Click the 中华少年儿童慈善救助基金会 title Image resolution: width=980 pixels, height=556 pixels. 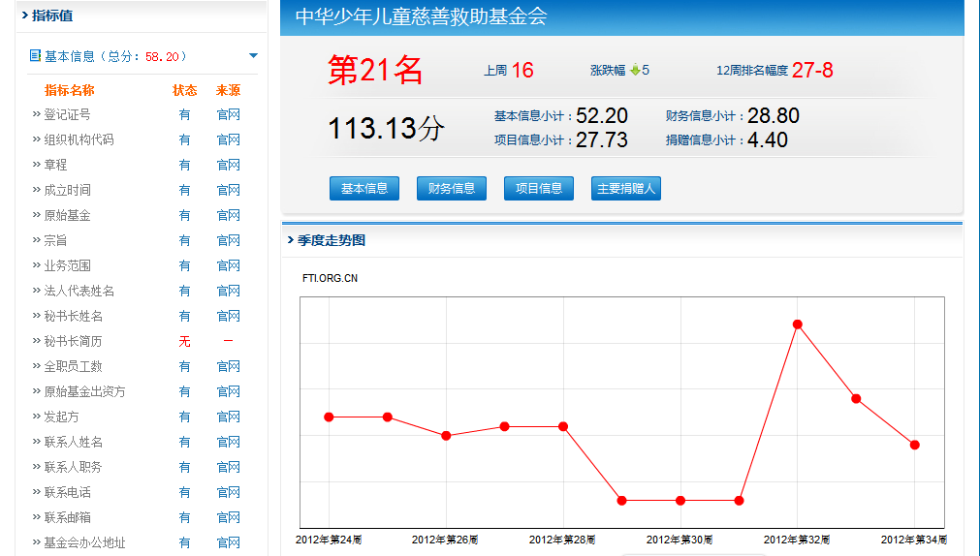[422, 16]
